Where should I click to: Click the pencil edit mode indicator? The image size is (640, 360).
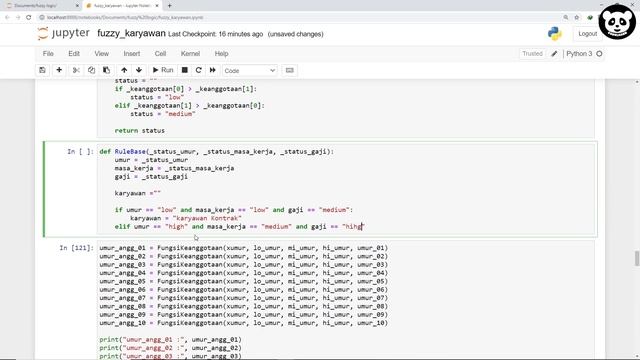[x=554, y=53]
